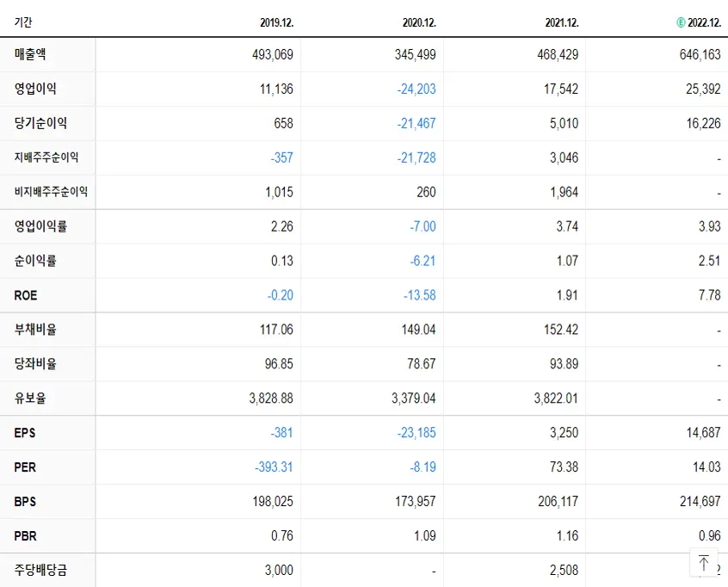Click the PER value -393.31
Screen dimensions: 728x587
[274, 467]
